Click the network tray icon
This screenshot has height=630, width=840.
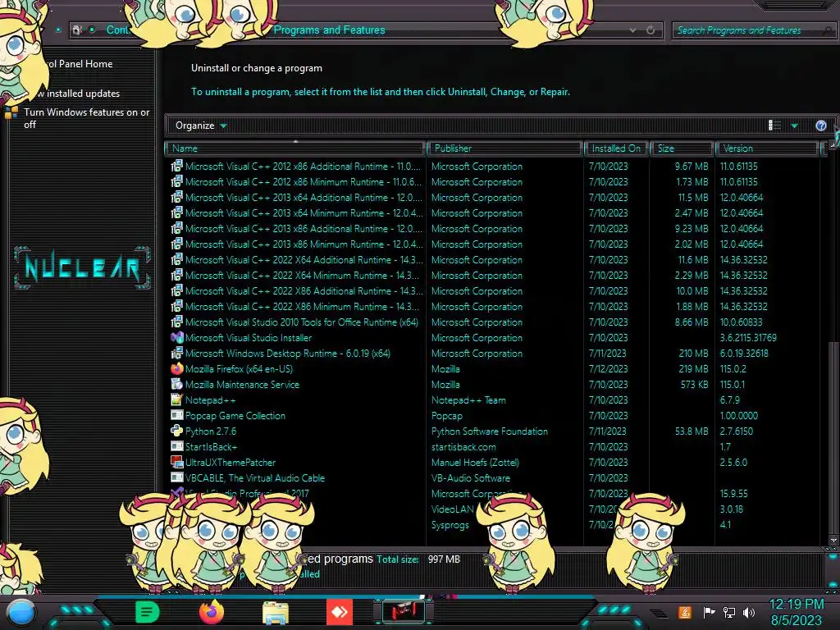728,612
